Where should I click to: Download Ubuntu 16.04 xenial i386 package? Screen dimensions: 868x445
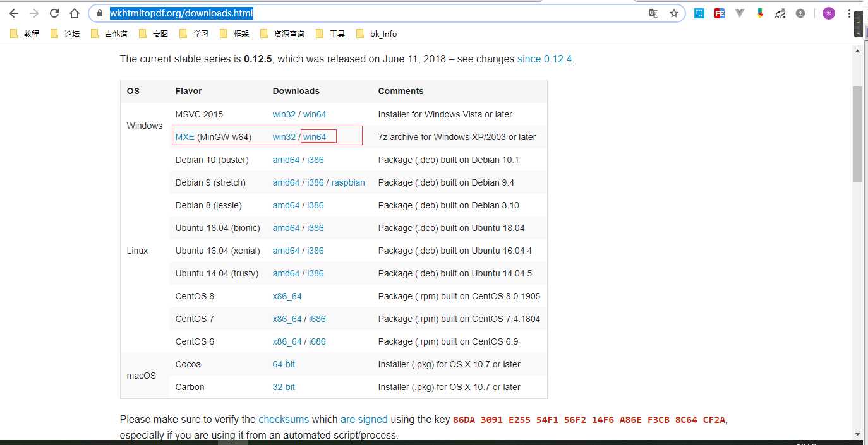pos(315,251)
